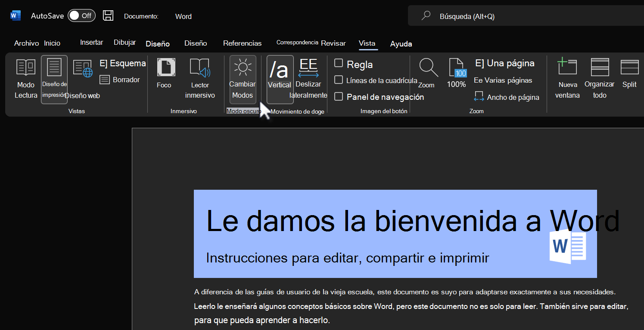This screenshot has height=330, width=644.
Task: Enable the Regla checkbox
Action: [x=339, y=64]
